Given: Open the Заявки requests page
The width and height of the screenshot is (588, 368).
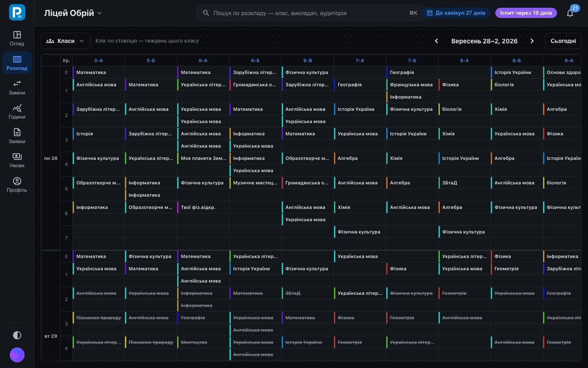Looking at the screenshot, I should (17, 136).
